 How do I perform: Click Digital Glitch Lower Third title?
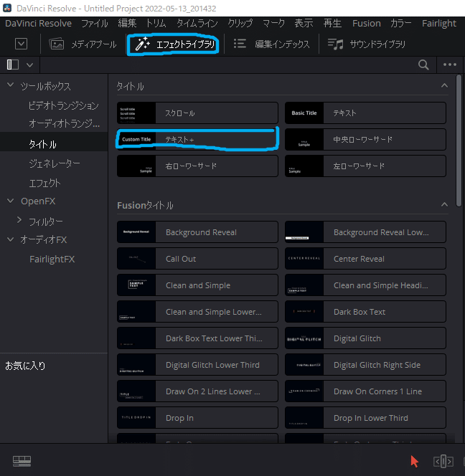[x=197, y=365]
